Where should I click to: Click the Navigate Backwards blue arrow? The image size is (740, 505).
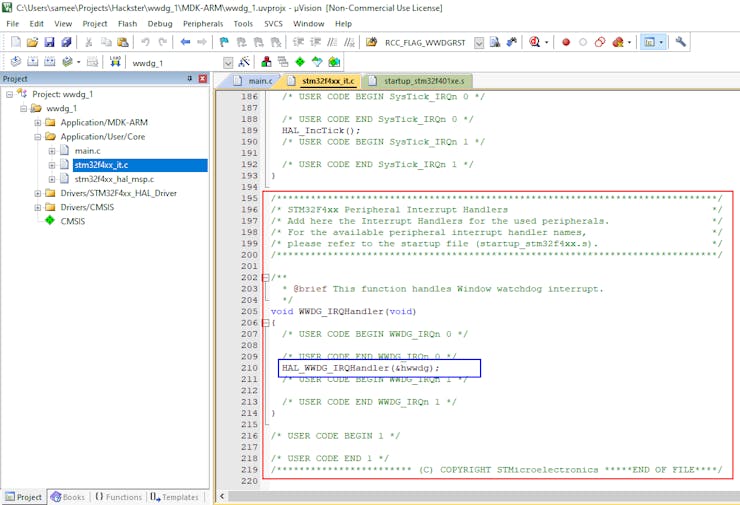[x=185, y=42]
